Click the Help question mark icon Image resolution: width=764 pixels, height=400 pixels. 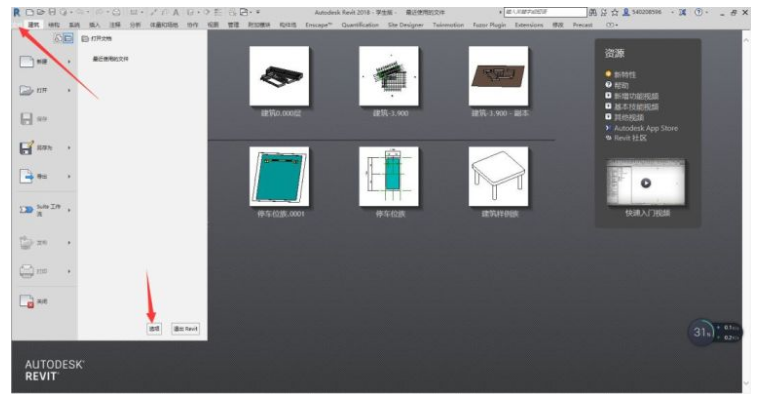click(698, 12)
